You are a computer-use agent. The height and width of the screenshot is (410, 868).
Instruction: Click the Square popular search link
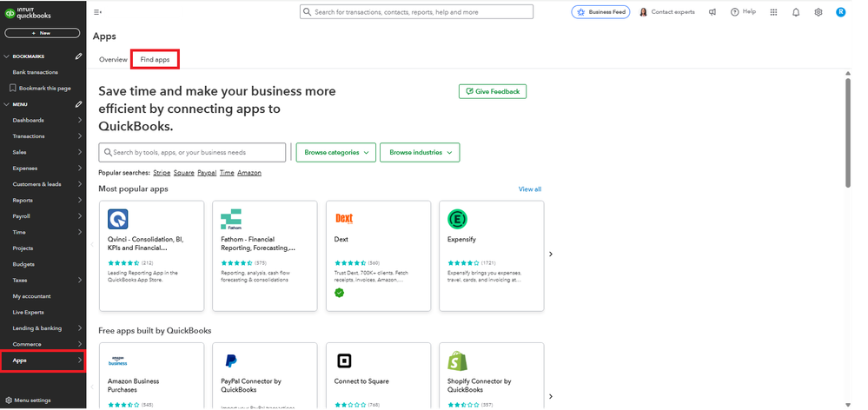pos(184,173)
